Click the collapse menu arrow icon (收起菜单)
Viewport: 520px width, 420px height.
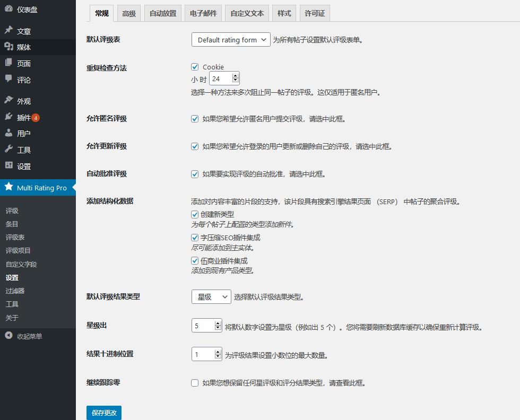pos(8,336)
